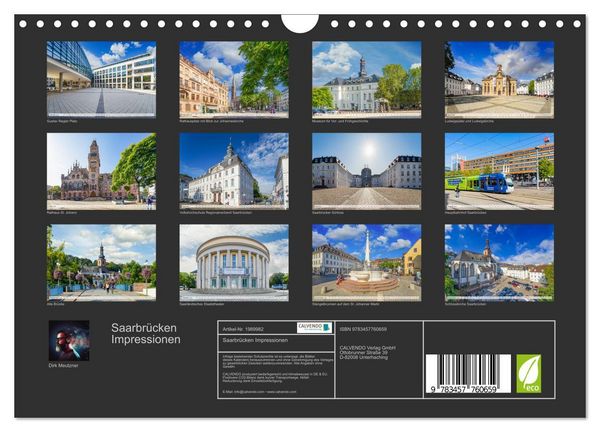Viewport: 600px width, 432px height.
Task: Click the CALVENDO logo
Action: (314, 328)
